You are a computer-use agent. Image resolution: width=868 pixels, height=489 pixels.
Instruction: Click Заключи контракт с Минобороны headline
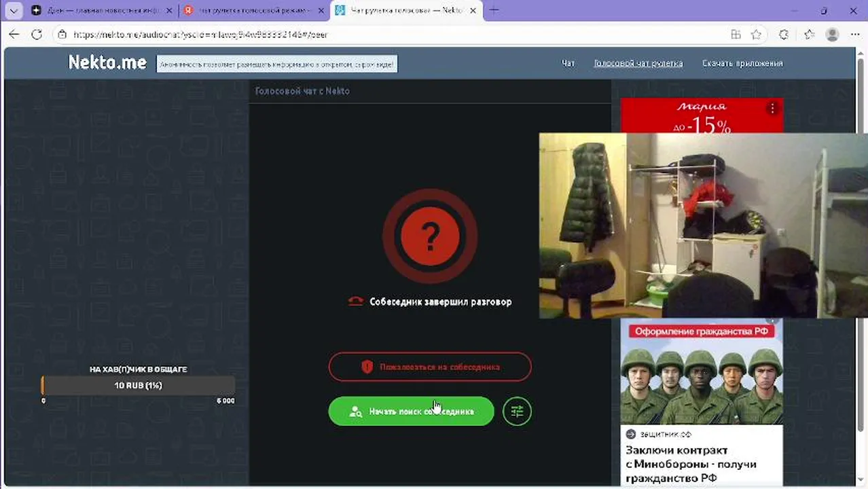click(x=691, y=464)
